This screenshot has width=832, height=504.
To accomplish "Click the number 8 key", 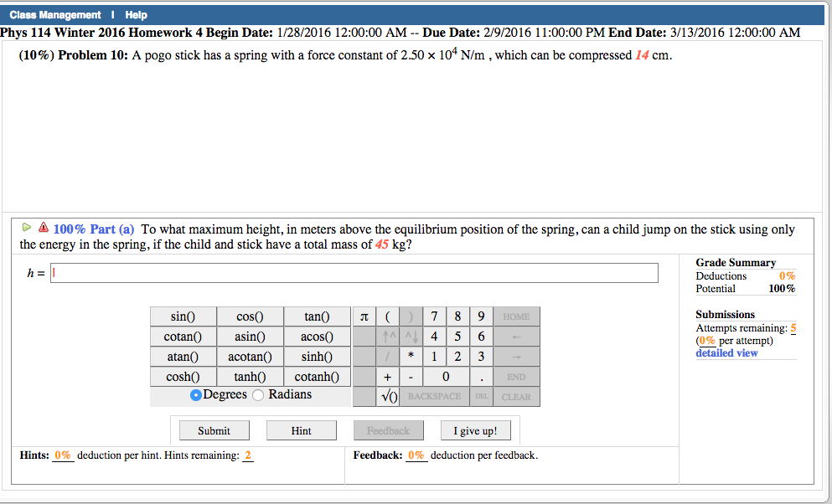I will [457, 316].
